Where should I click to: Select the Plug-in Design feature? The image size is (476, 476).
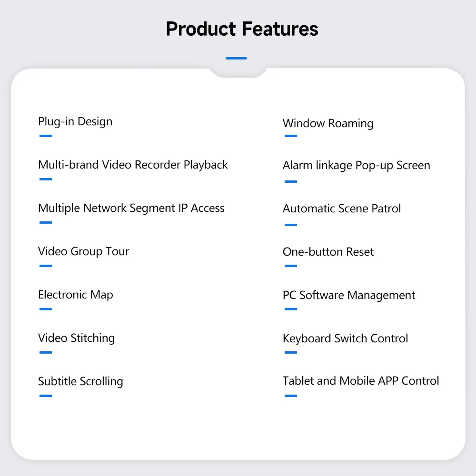click(75, 122)
